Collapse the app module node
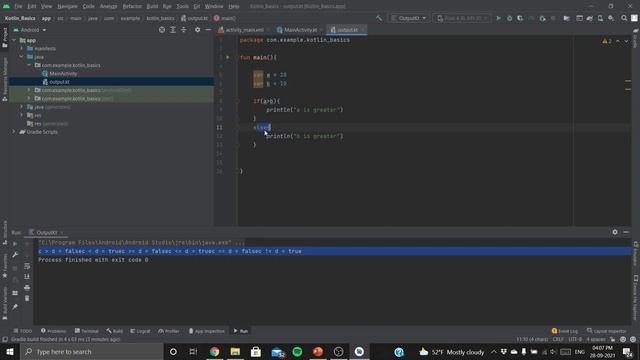 click(14, 40)
